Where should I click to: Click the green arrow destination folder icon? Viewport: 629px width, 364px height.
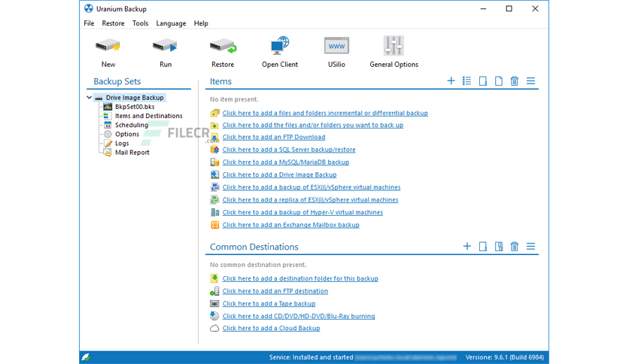(214, 278)
